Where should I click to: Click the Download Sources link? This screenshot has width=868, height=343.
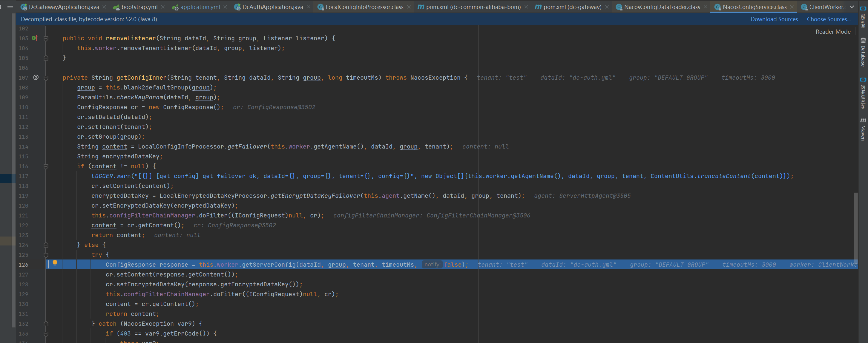click(774, 19)
